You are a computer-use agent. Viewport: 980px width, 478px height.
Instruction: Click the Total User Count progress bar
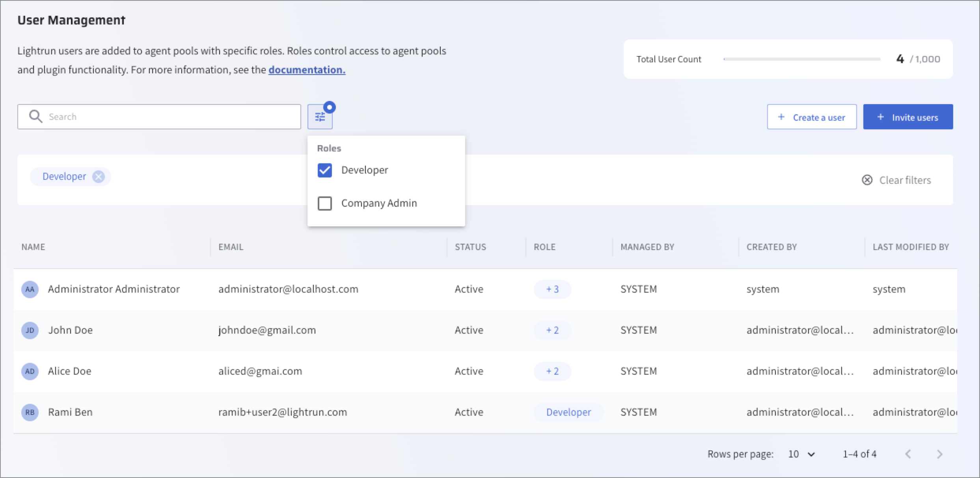tap(802, 59)
